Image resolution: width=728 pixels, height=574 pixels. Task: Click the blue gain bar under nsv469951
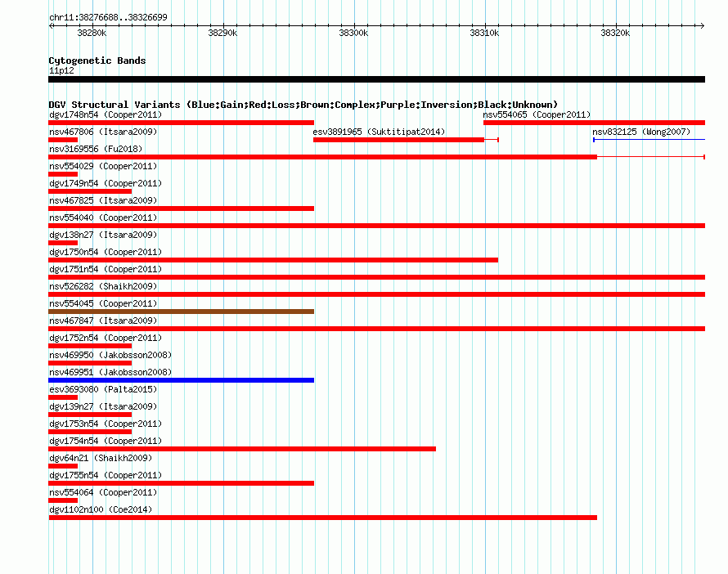(181, 380)
